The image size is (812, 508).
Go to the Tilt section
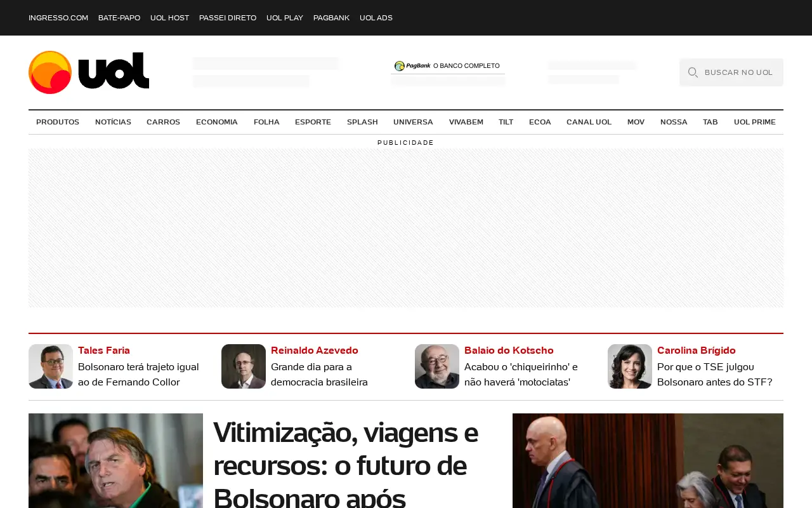coord(506,122)
